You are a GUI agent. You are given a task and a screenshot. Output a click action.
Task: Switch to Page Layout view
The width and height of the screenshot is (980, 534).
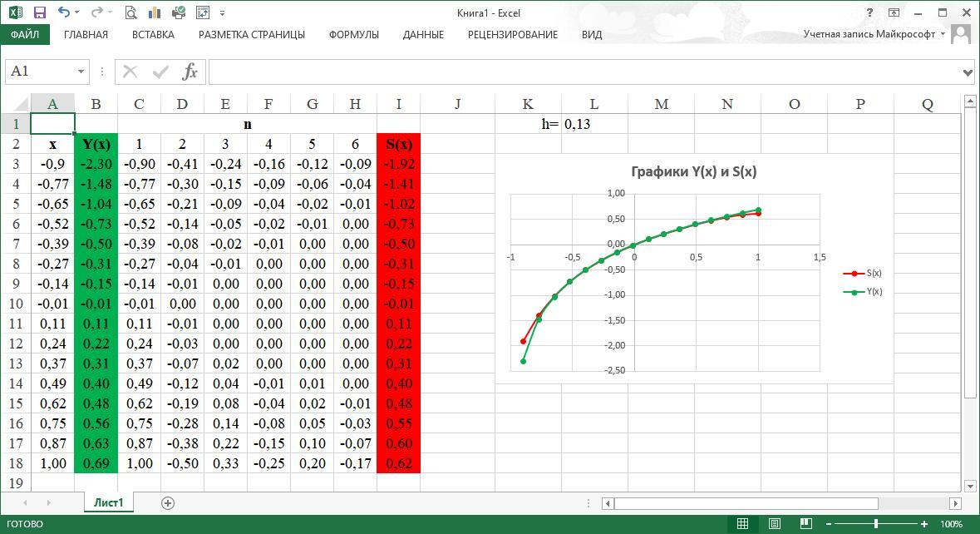pyautogui.click(x=775, y=523)
